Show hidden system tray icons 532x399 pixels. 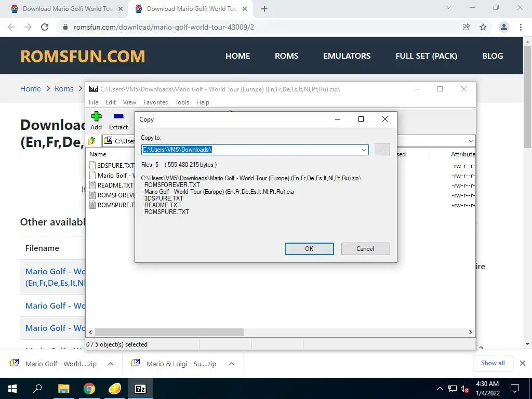point(440,389)
